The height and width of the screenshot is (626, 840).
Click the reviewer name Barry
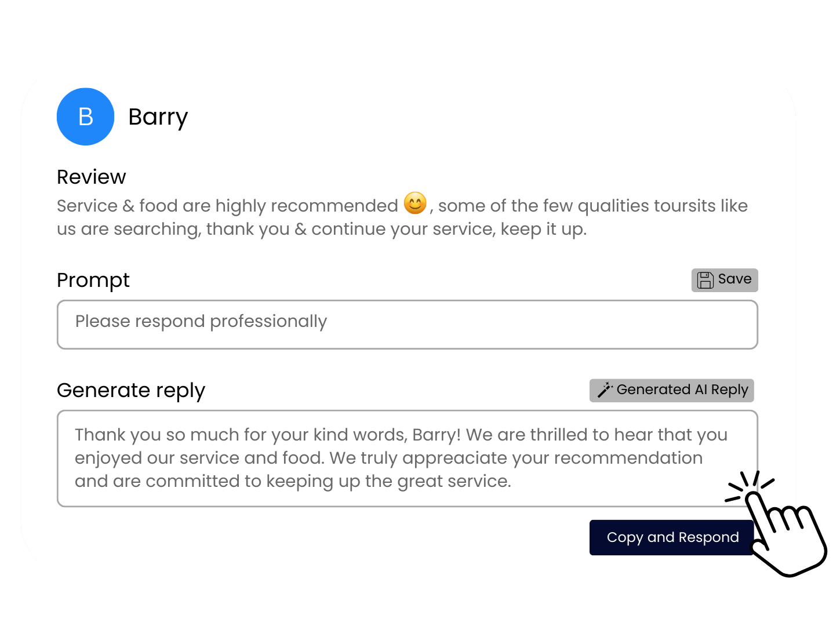point(158,118)
